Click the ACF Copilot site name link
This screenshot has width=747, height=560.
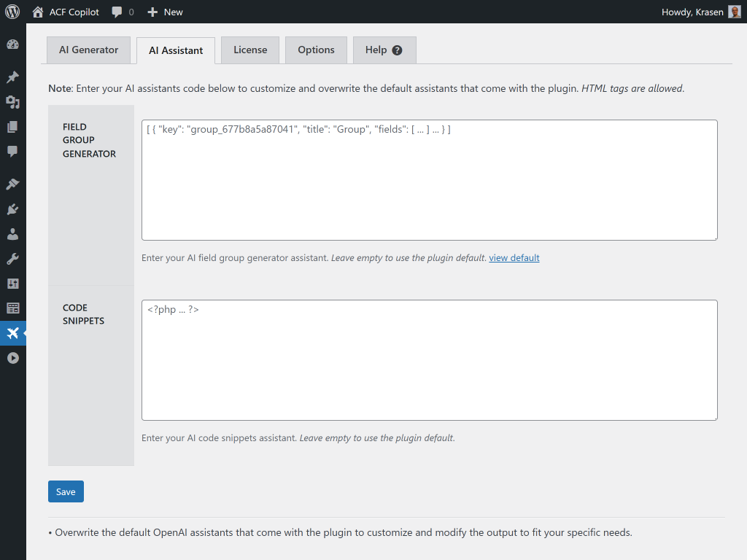tap(74, 12)
